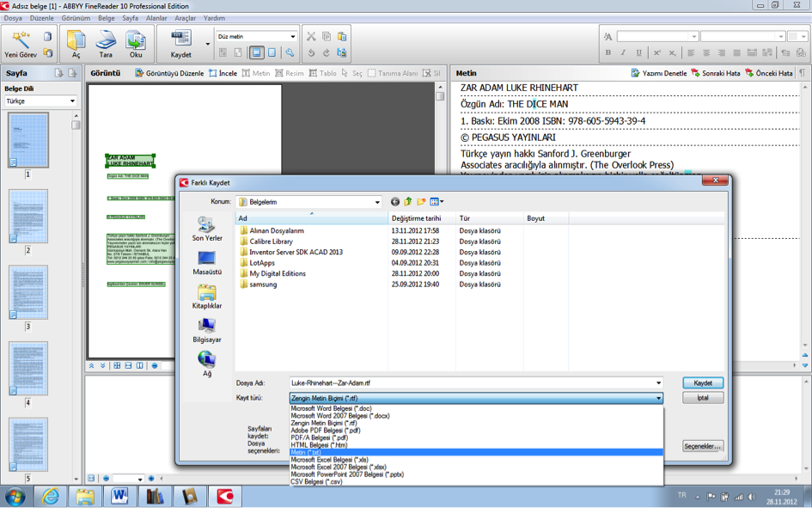Screen dimensions: 812x508
Task: Open the Dosya Adı filename dropdown arrow
Action: [658, 383]
